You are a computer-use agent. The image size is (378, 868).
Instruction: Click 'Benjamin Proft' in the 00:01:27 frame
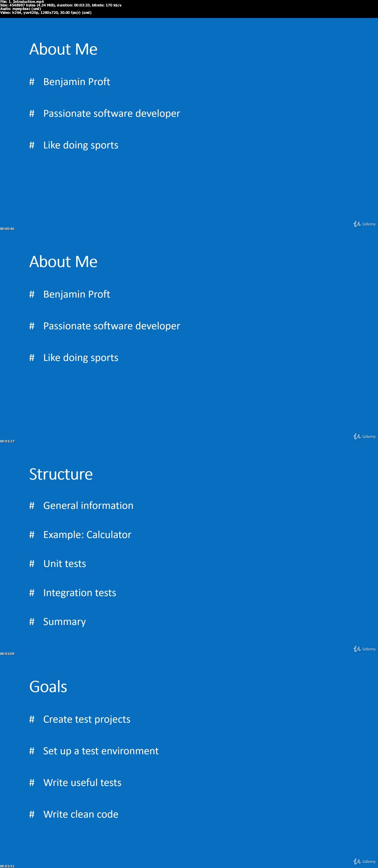pos(76,295)
